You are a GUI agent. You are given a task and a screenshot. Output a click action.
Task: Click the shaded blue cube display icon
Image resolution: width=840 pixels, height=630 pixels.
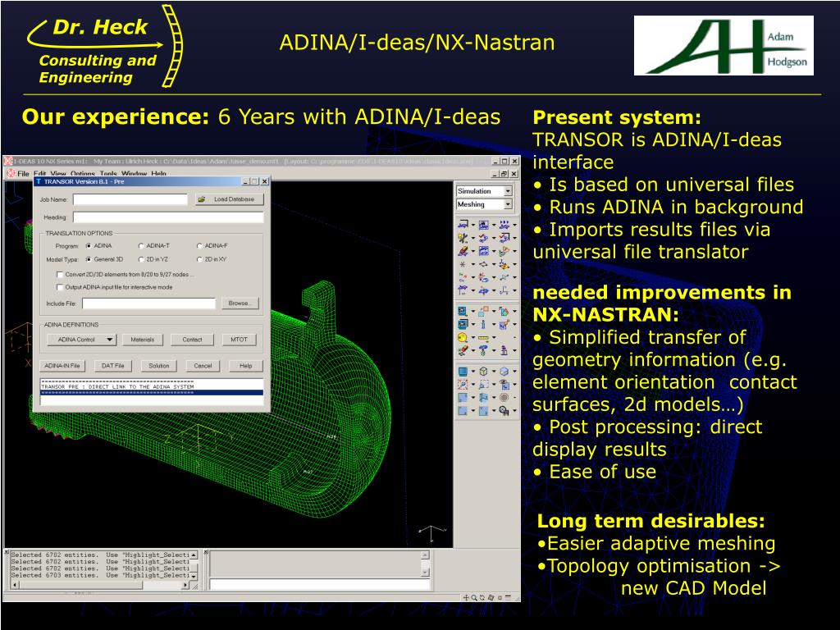coord(504,372)
